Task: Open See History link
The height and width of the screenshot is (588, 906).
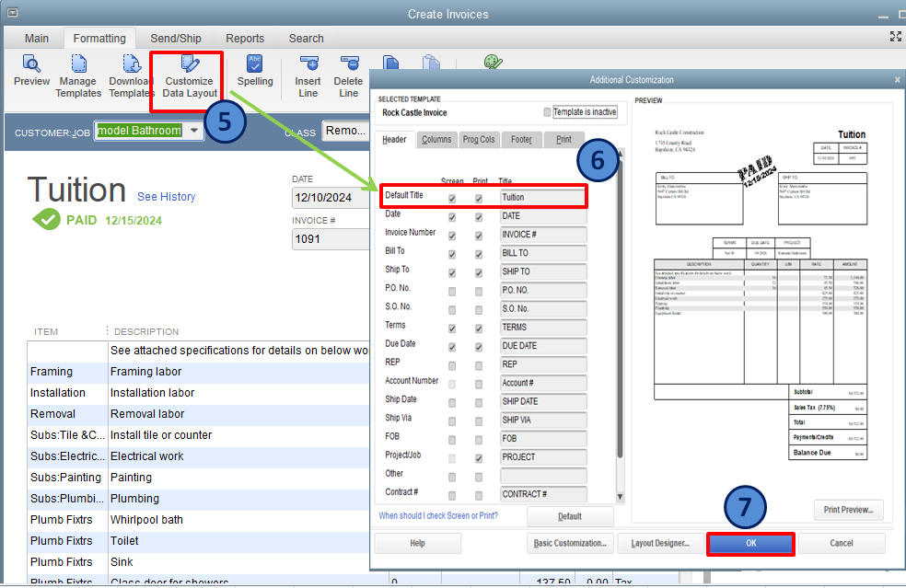Action: [x=167, y=196]
